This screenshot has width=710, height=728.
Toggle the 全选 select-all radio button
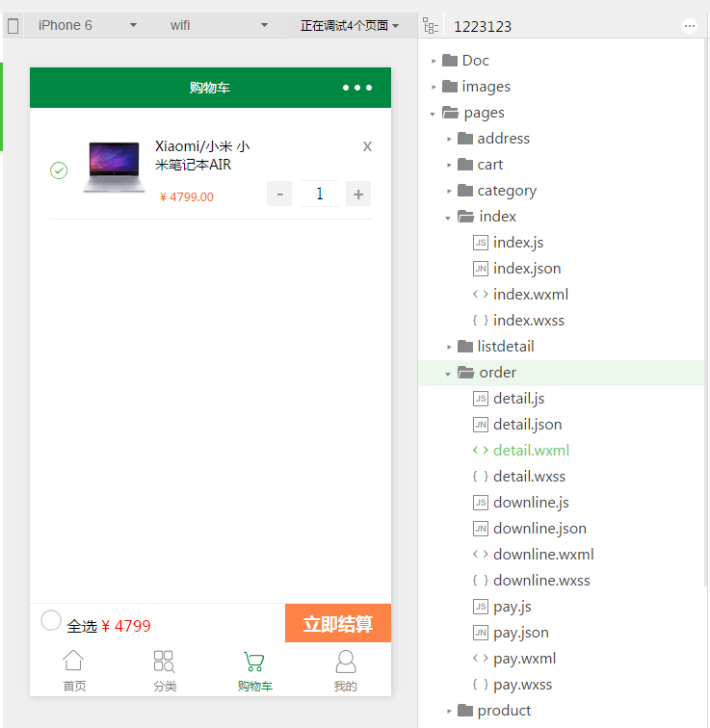(x=51, y=620)
